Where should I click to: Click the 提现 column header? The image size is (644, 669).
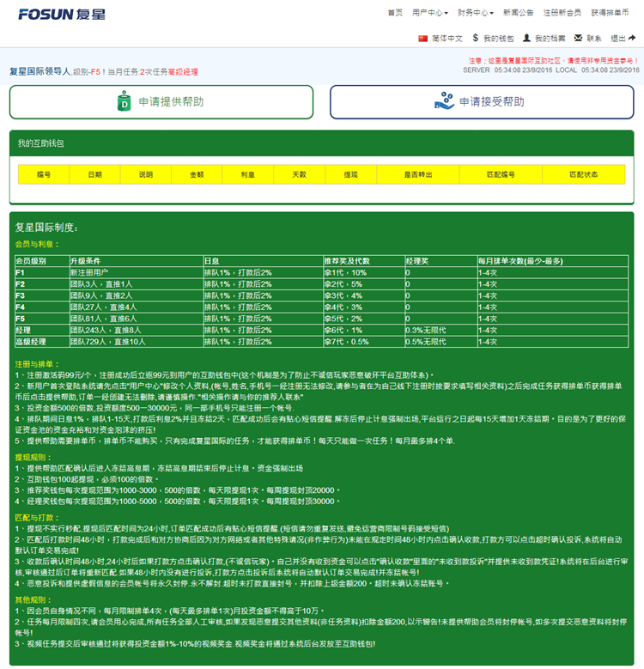(351, 174)
